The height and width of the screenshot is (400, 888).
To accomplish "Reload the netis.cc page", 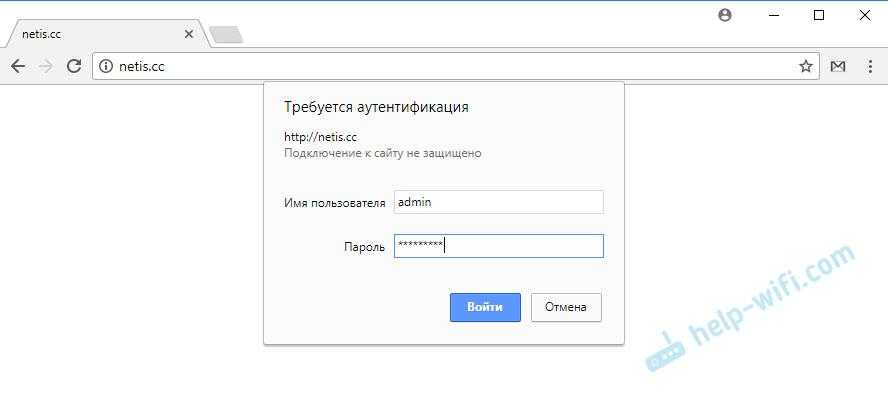I will coord(73,66).
